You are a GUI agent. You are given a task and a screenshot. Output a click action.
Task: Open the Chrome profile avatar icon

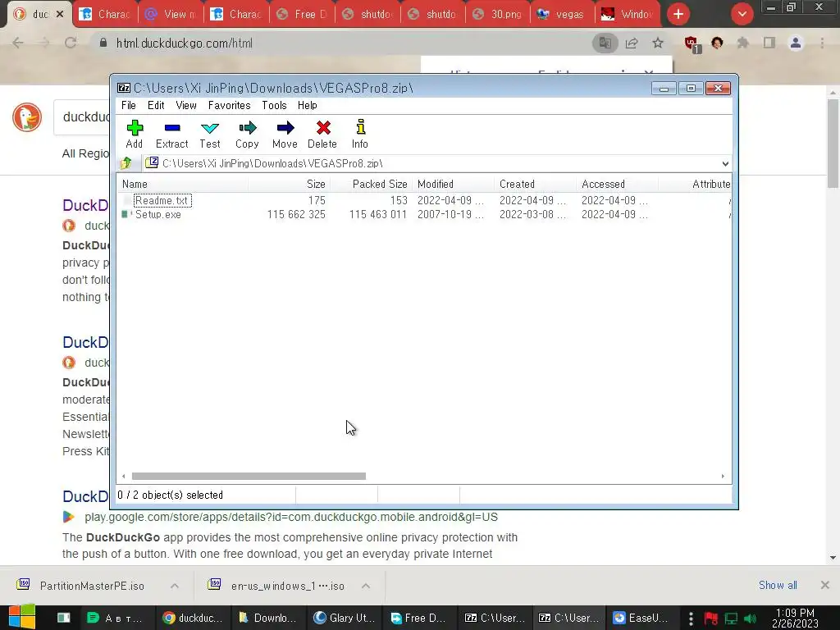coord(796,43)
